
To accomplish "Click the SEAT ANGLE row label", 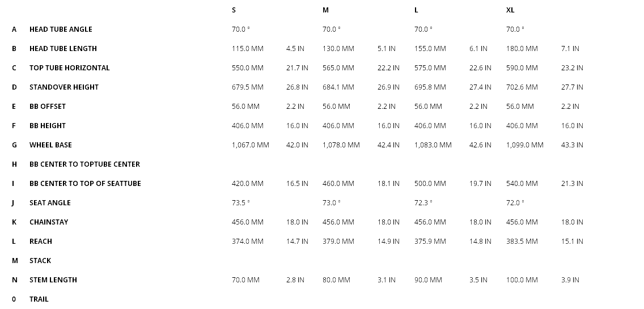I will pyautogui.click(x=50, y=203).
